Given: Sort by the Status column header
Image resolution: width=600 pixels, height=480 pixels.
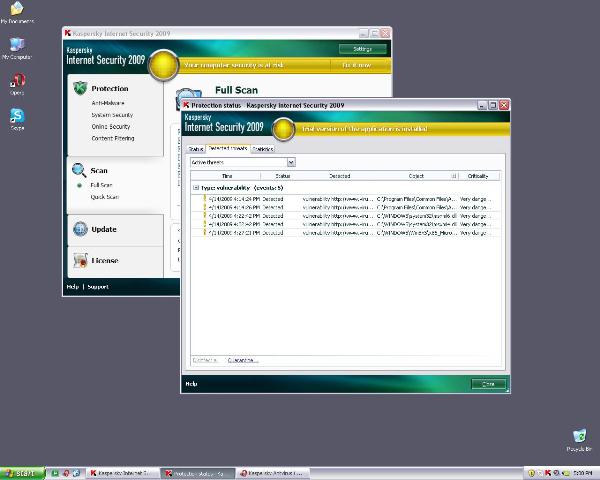Looking at the screenshot, I should [283, 176].
